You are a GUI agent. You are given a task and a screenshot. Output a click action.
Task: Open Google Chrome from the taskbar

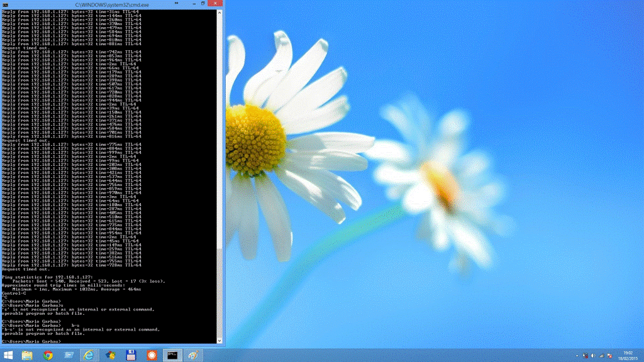pyautogui.click(x=48, y=355)
